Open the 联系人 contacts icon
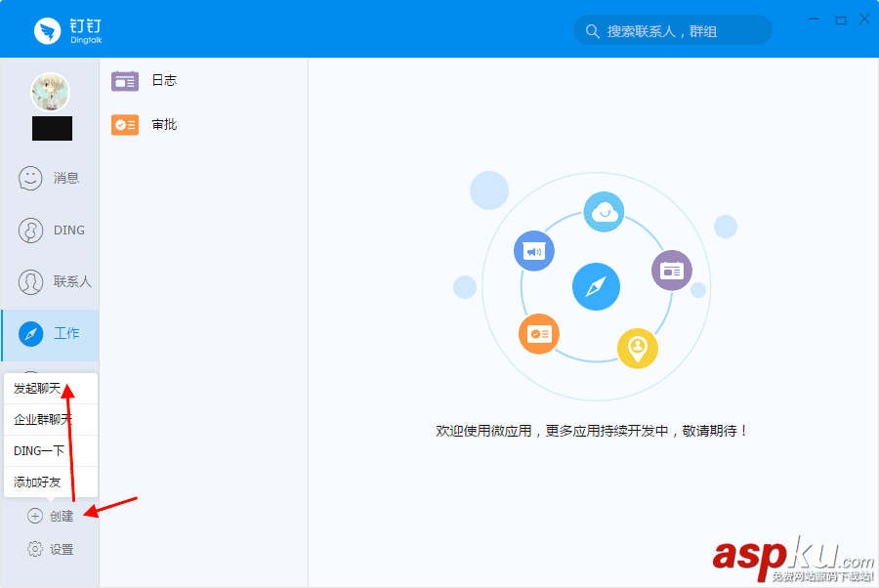879x588 pixels. click(x=30, y=282)
